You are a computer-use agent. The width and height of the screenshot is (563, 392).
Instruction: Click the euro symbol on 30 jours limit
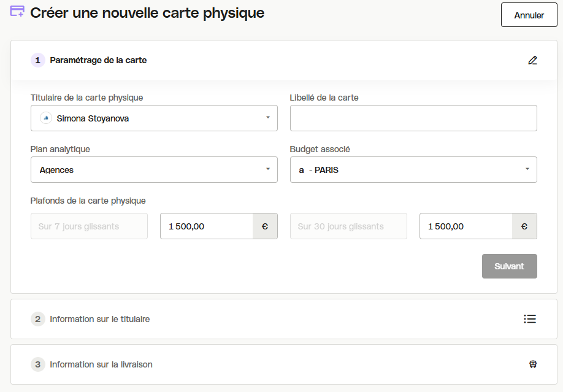coord(524,226)
